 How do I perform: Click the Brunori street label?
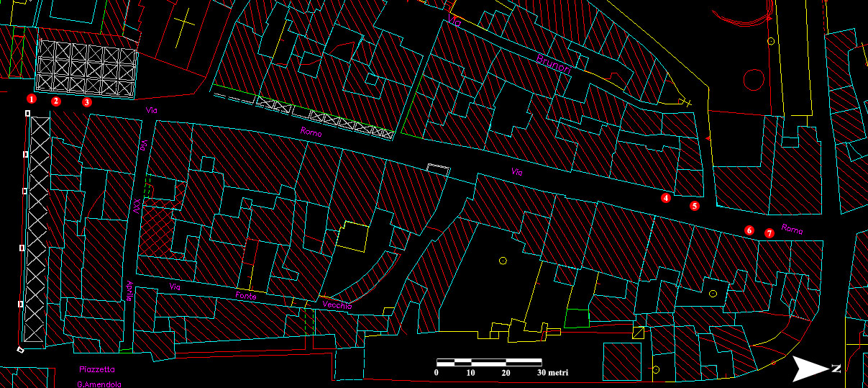tap(553, 64)
